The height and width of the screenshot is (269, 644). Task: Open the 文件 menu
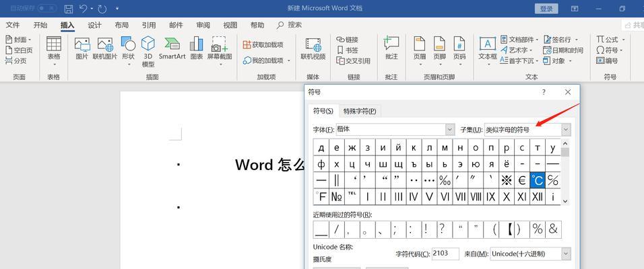pos(13,25)
